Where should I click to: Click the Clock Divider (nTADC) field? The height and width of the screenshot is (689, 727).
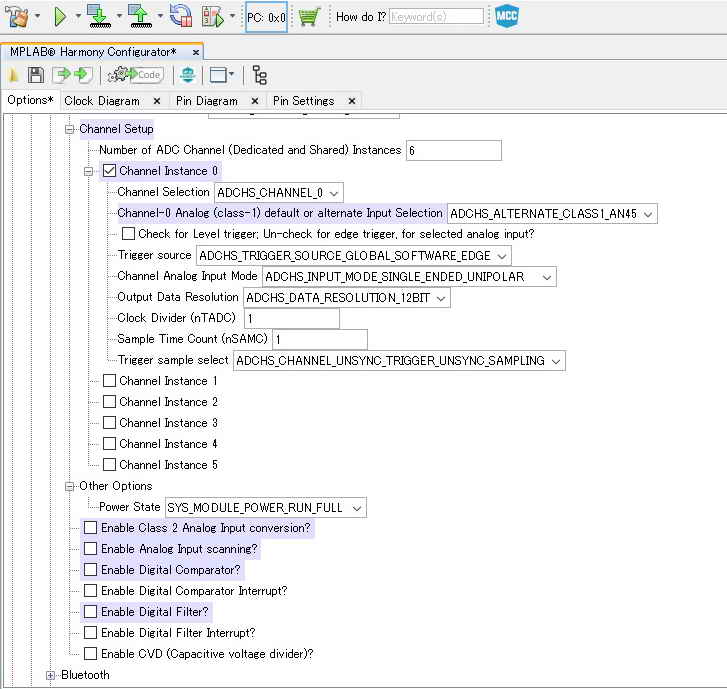click(292, 319)
